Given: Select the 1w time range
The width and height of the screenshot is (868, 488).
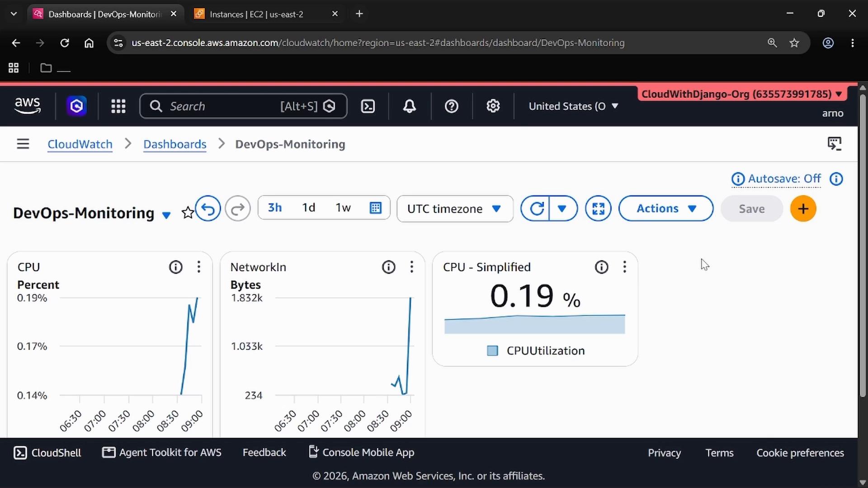Looking at the screenshot, I should 343,208.
